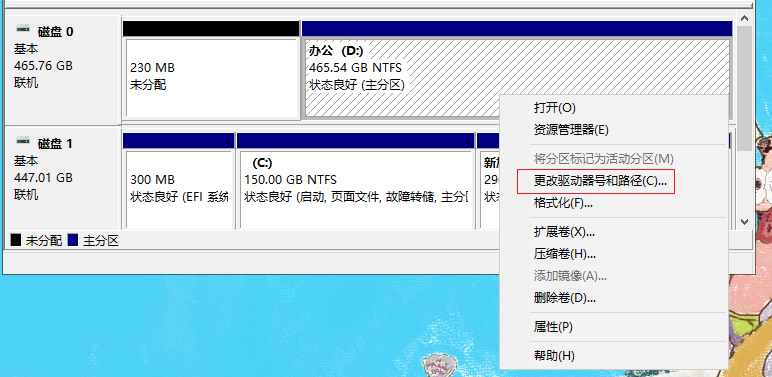Click the black unallocated legend square
Image resolution: width=772 pixels, height=377 pixels.
(x=16, y=240)
